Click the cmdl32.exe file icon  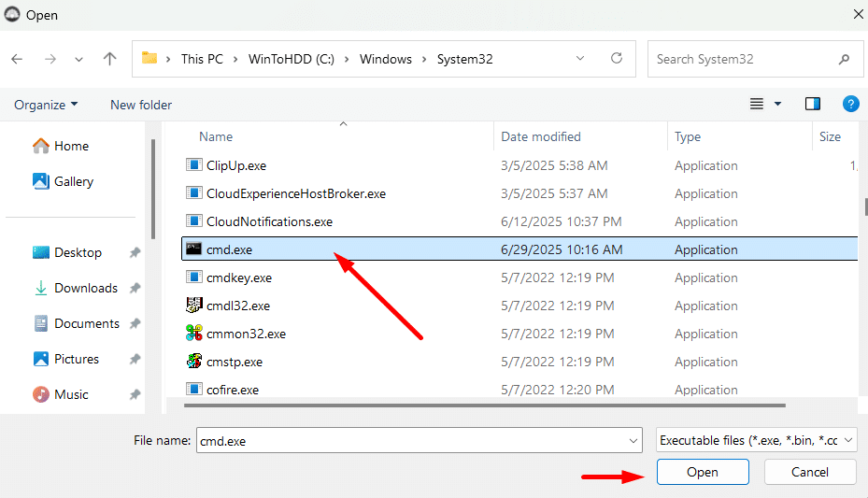193,305
